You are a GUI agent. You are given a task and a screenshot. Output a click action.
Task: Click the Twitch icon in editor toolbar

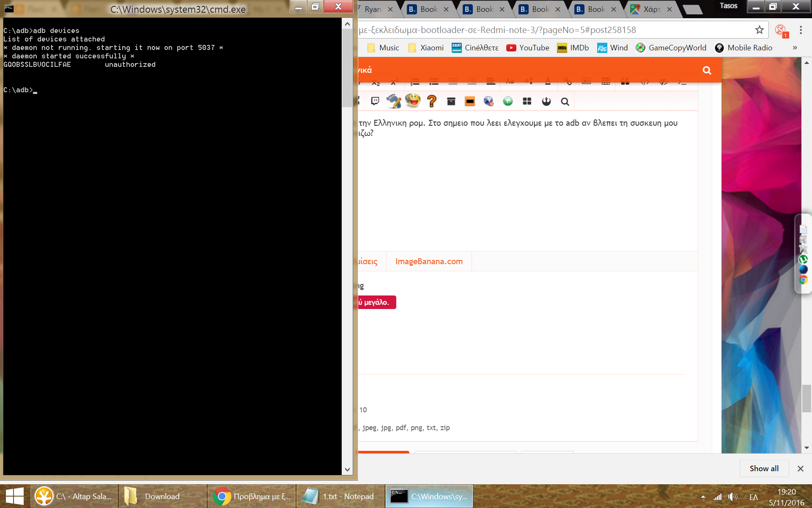(x=375, y=101)
